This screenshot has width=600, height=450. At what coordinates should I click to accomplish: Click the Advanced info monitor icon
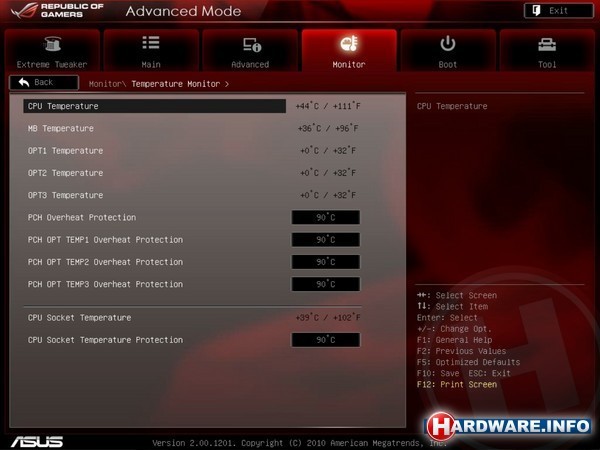click(x=252, y=44)
